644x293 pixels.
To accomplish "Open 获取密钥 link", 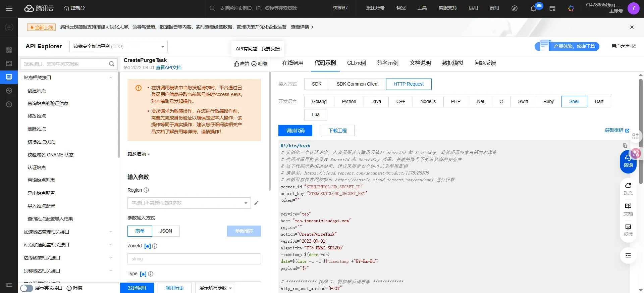I will 617,130.
